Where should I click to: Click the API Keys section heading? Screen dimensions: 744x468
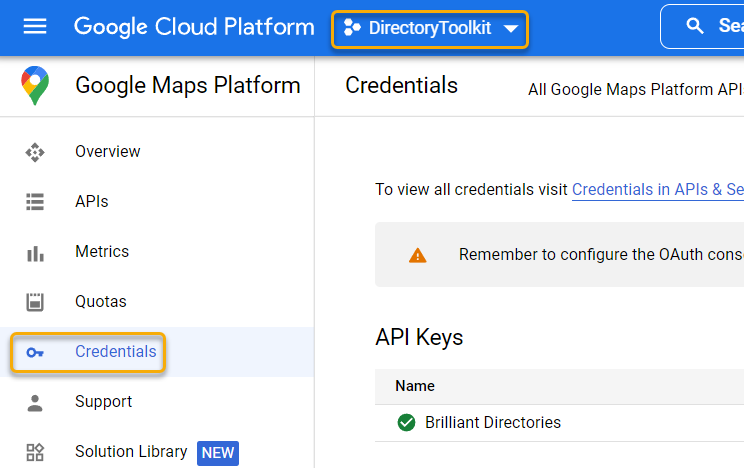click(419, 337)
